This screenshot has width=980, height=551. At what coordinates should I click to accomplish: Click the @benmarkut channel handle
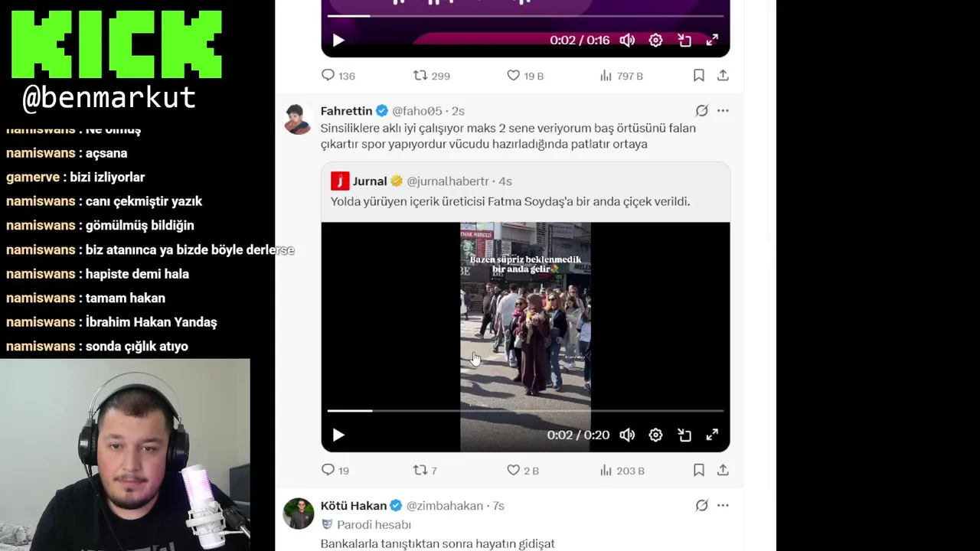coord(109,99)
